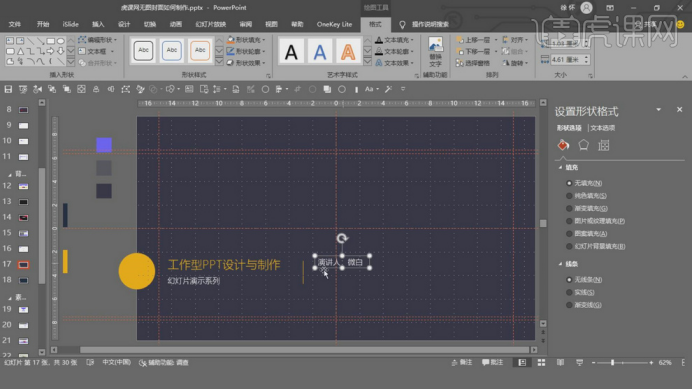The image size is (692, 390).
Task: Apply blue outlined Abc shape style
Action: 172,50
